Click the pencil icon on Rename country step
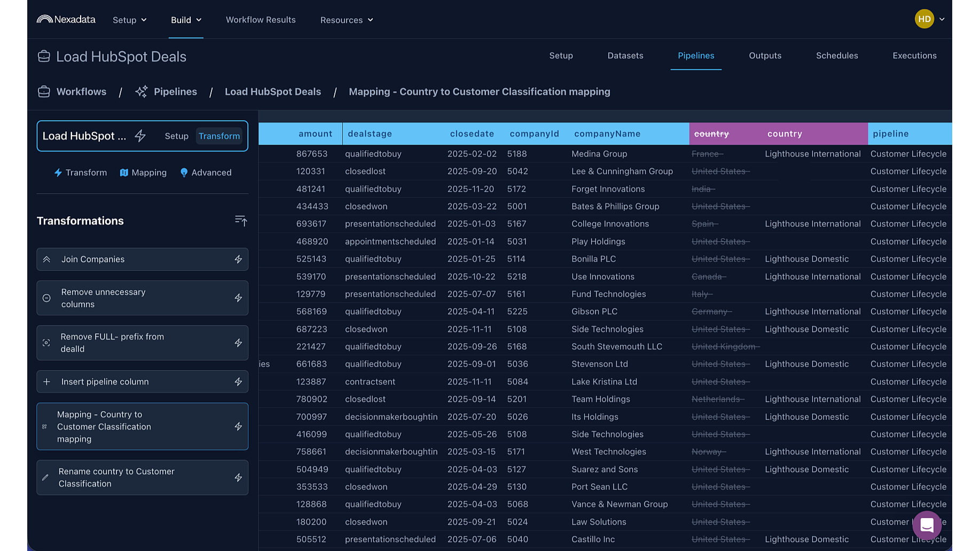The image size is (980, 551). (46, 477)
